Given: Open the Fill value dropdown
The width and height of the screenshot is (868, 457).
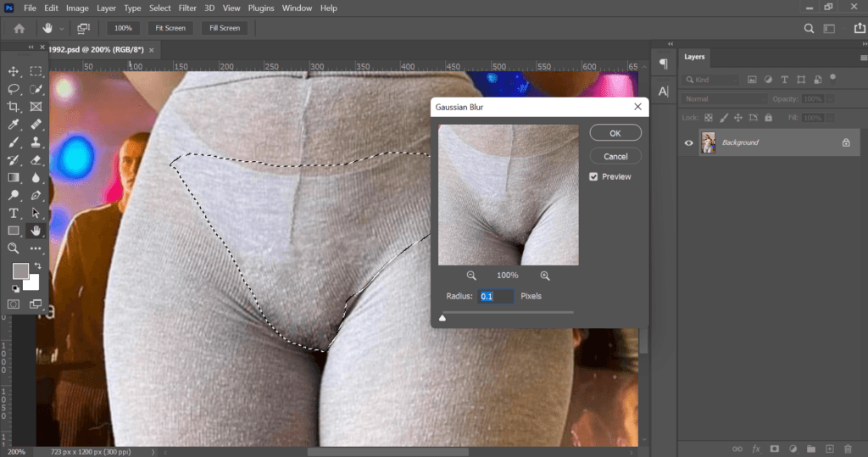Looking at the screenshot, I should [830, 118].
